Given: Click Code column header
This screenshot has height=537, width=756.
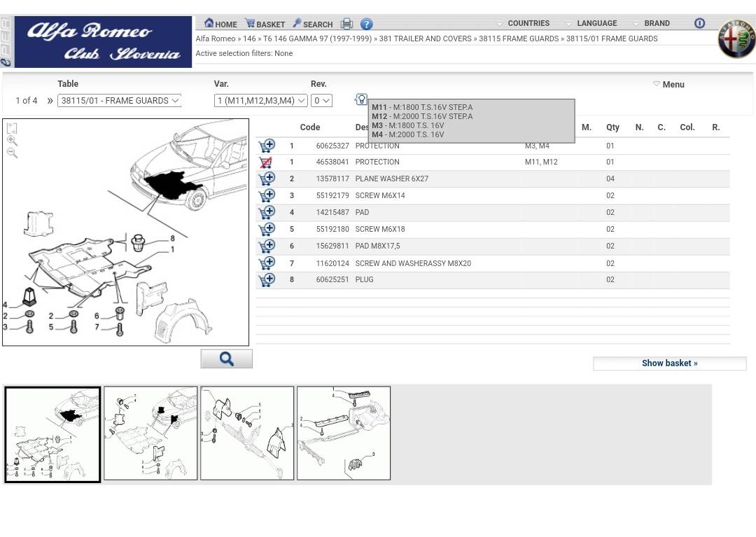Looking at the screenshot, I should tap(310, 127).
